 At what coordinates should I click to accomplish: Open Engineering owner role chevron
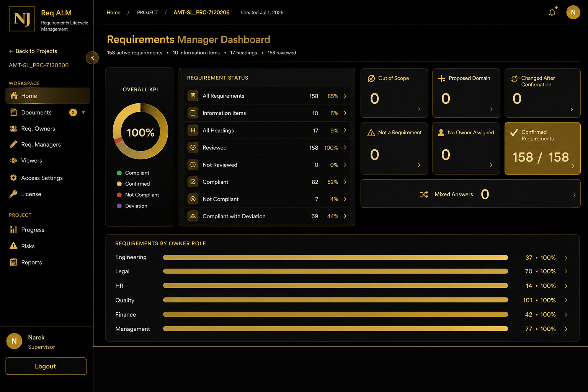[x=566, y=258]
